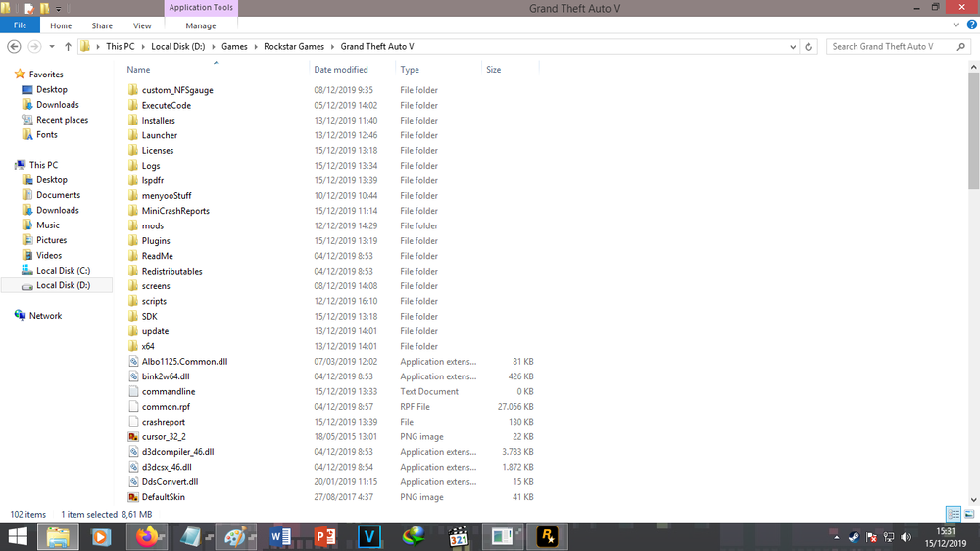The image size is (980, 551).
Task: Select the DefaultSkin PNG image icon
Action: [x=133, y=497]
